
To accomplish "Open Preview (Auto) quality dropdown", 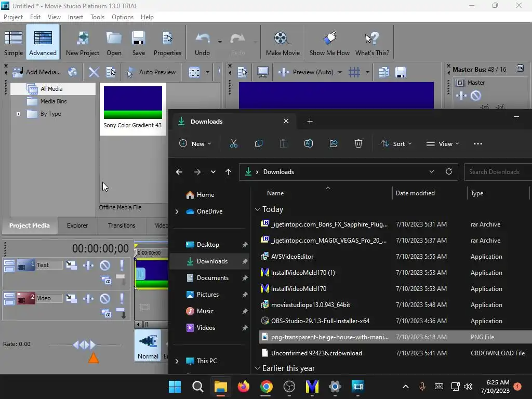I will (340, 72).
